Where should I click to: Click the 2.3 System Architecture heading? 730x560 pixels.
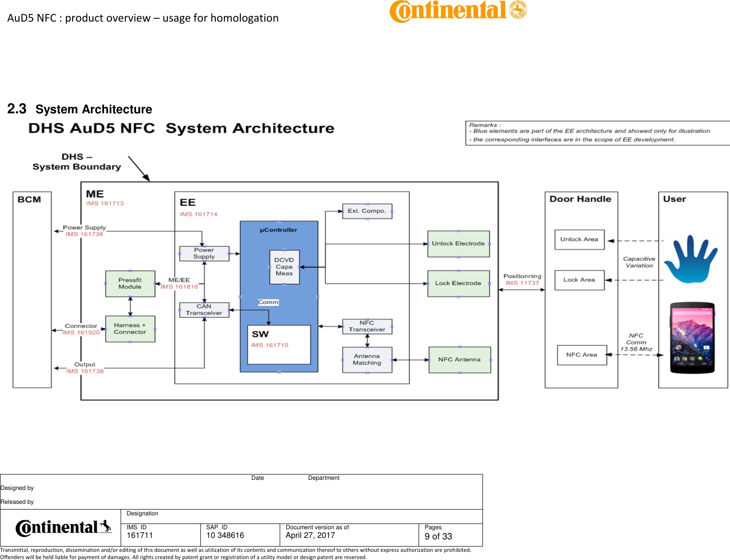(x=80, y=109)
